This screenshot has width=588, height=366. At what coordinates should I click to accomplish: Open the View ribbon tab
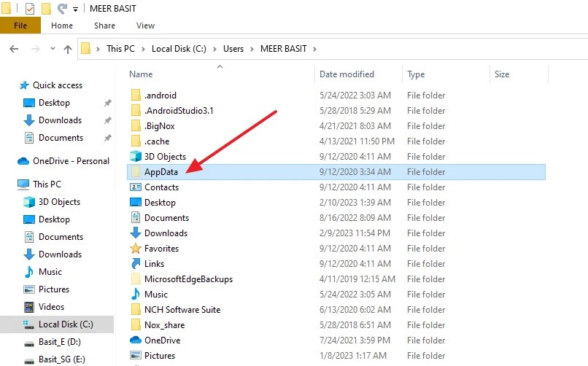pyautogui.click(x=145, y=26)
